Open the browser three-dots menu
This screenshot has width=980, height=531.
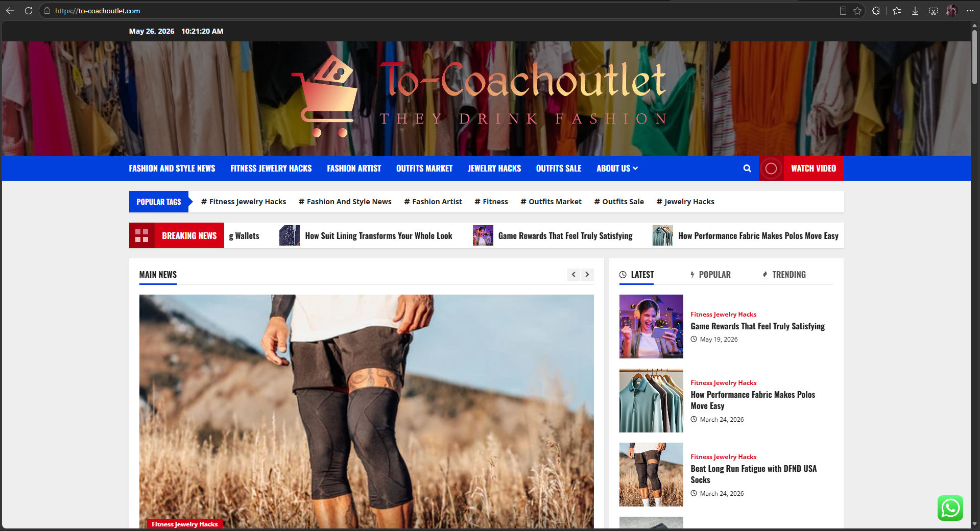point(970,11)
